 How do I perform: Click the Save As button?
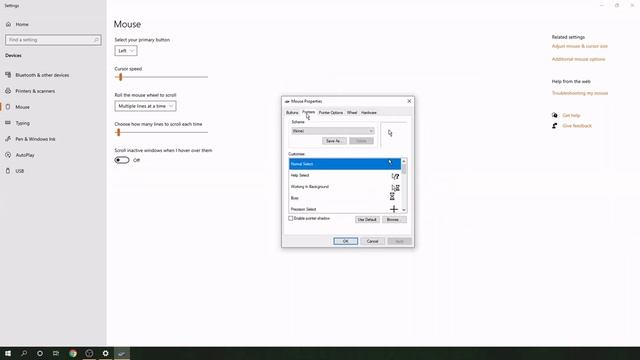(334, 141)
